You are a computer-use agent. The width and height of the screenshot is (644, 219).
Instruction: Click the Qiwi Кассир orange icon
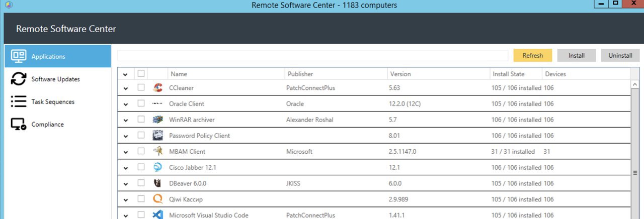pos(157,199)
